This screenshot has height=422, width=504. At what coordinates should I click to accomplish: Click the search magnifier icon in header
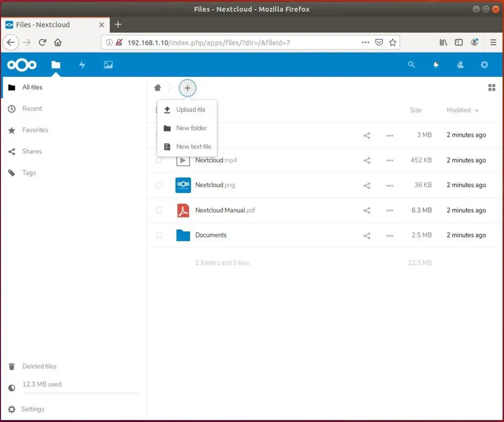pos(411,65)
